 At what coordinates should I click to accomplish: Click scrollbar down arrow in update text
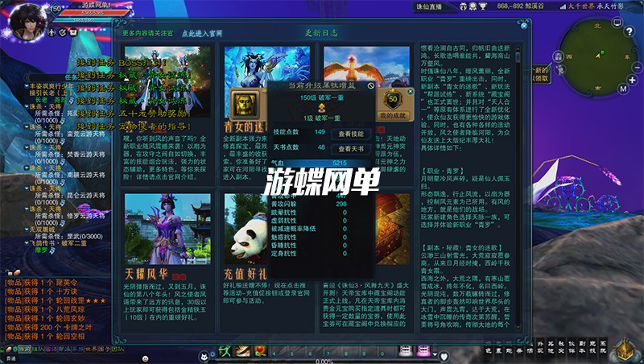(x=518, y=329)
